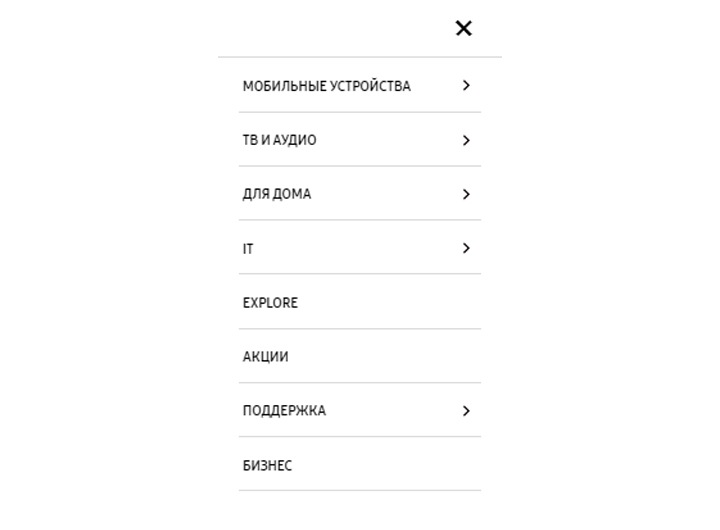Tap the БИЗНЕС text entry
The width and height of the screenshot is (720, 530).
[x=267, y=465]
